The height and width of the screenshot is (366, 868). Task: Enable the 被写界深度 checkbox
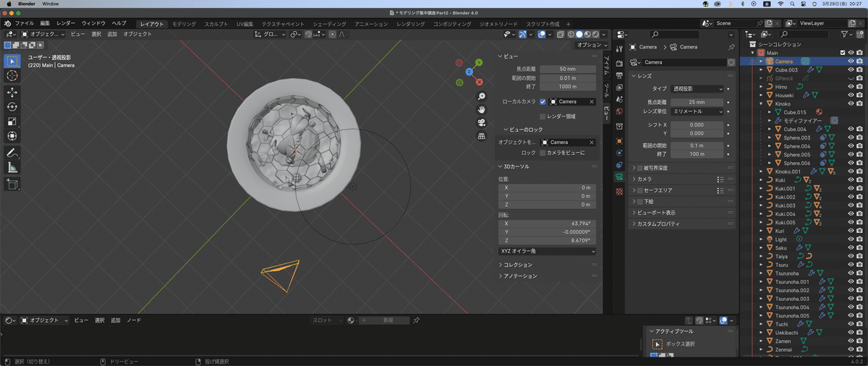(639, 168)
